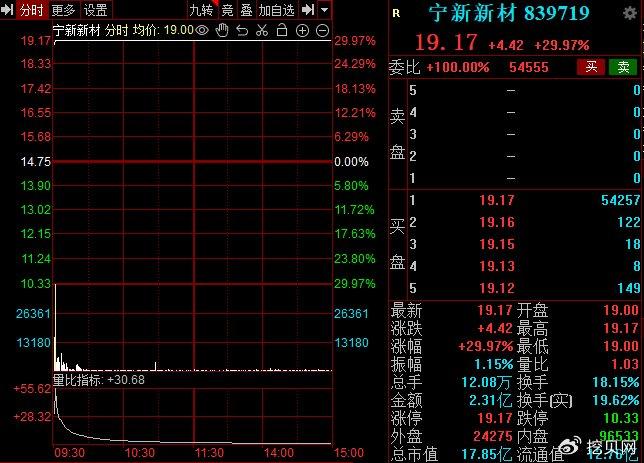Toggle the chart lock icon
Image resolution: width=644 pixels, height=463 pixels.
[280, 31]
